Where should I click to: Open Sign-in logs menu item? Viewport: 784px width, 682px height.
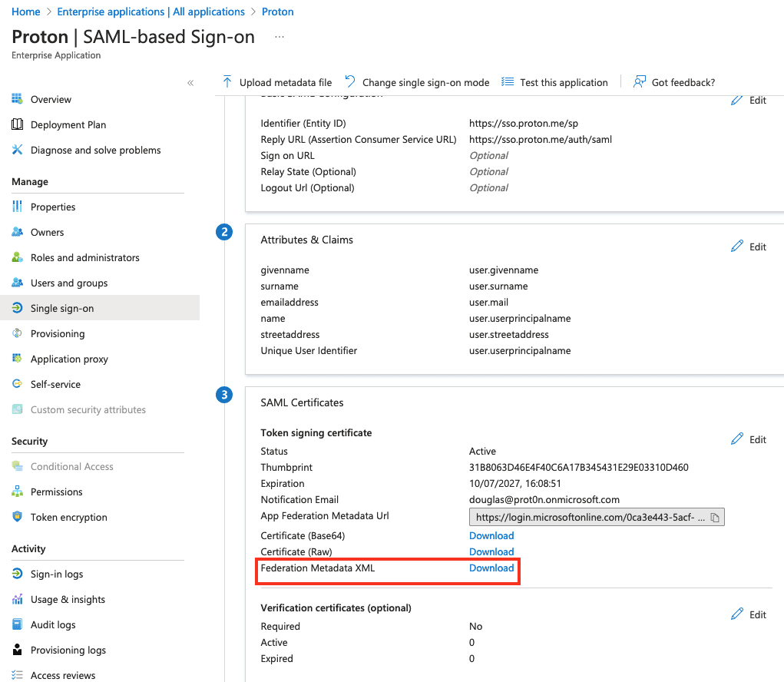coord(57,574)
